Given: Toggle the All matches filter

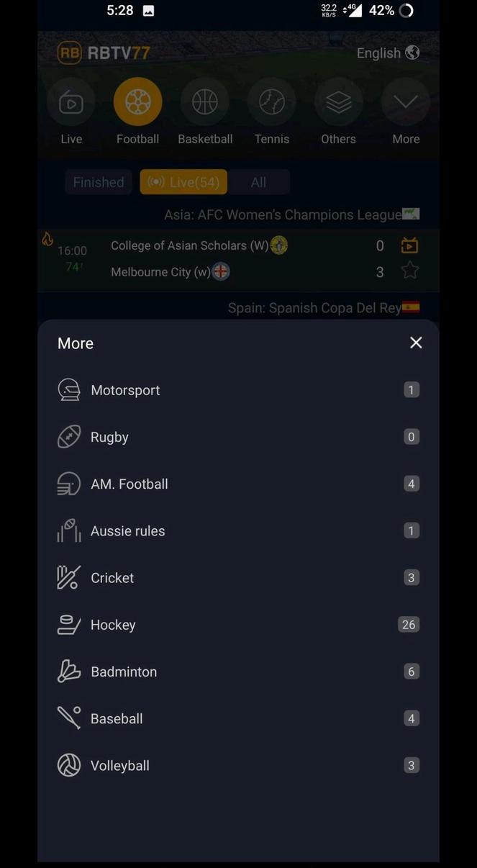Looking at the screenshot, I should (x=258, y=182).
